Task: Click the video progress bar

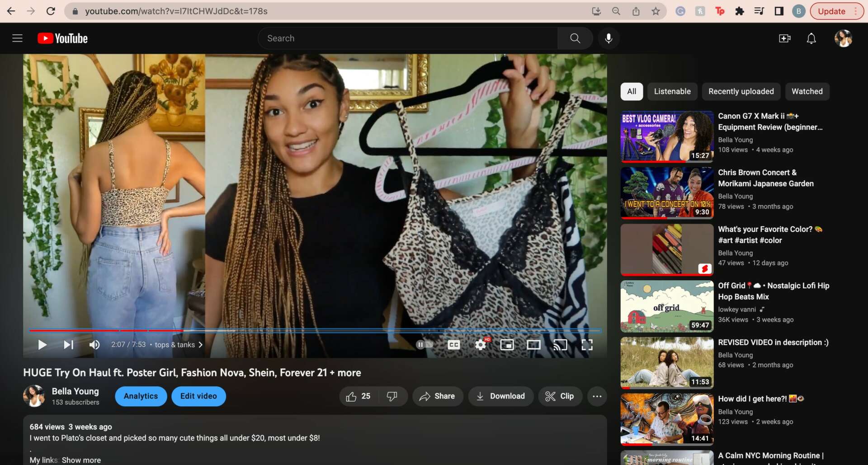Action: [316, 331]
